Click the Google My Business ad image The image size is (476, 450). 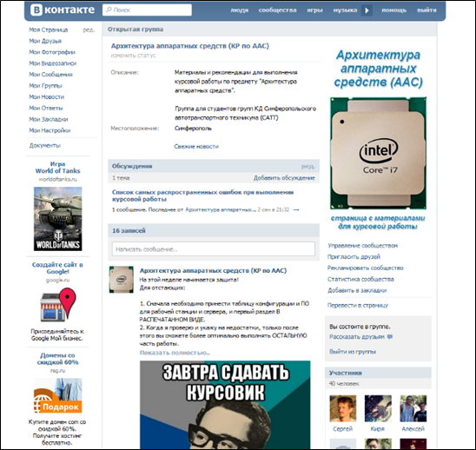[x=57, y=305]
